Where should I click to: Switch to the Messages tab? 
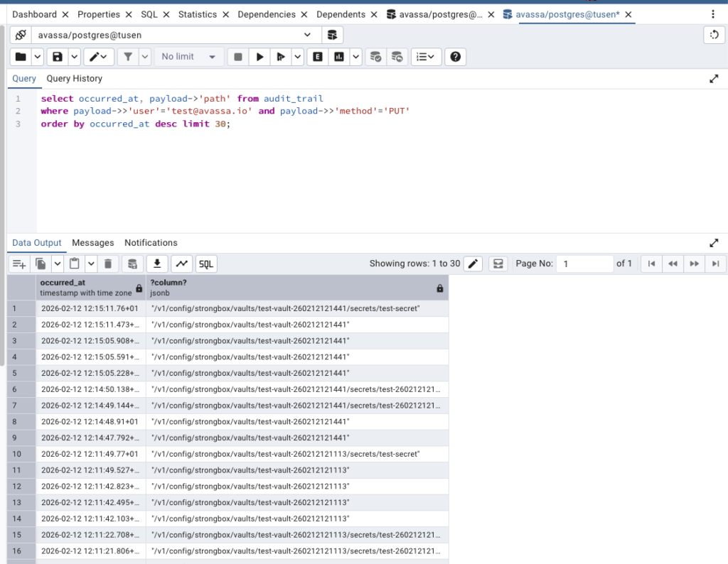tap(93, 242)
